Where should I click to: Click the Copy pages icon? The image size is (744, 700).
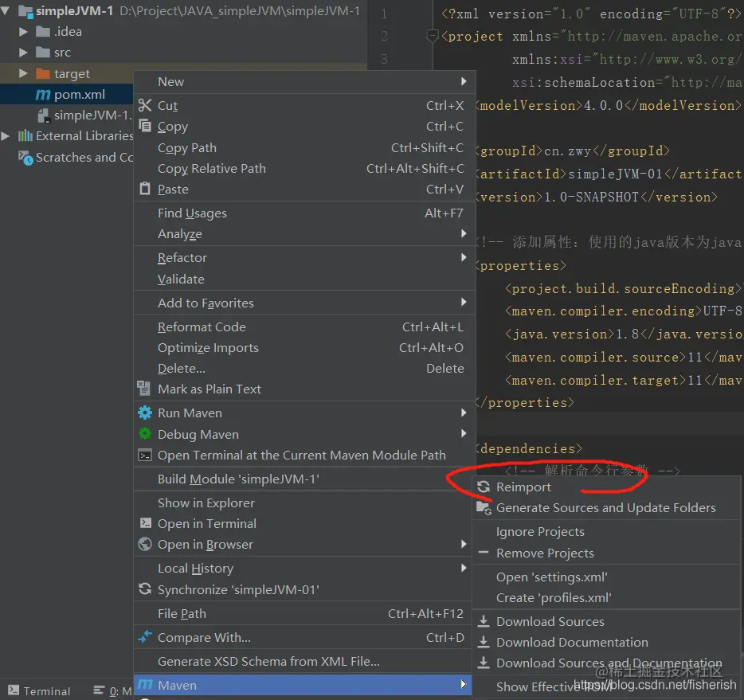[145, 126]
